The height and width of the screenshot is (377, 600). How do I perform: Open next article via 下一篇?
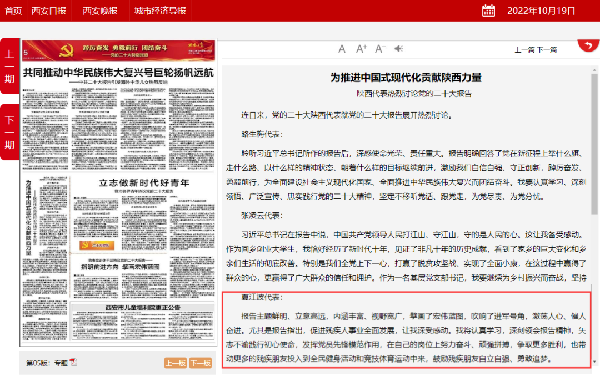coord(546,50)
